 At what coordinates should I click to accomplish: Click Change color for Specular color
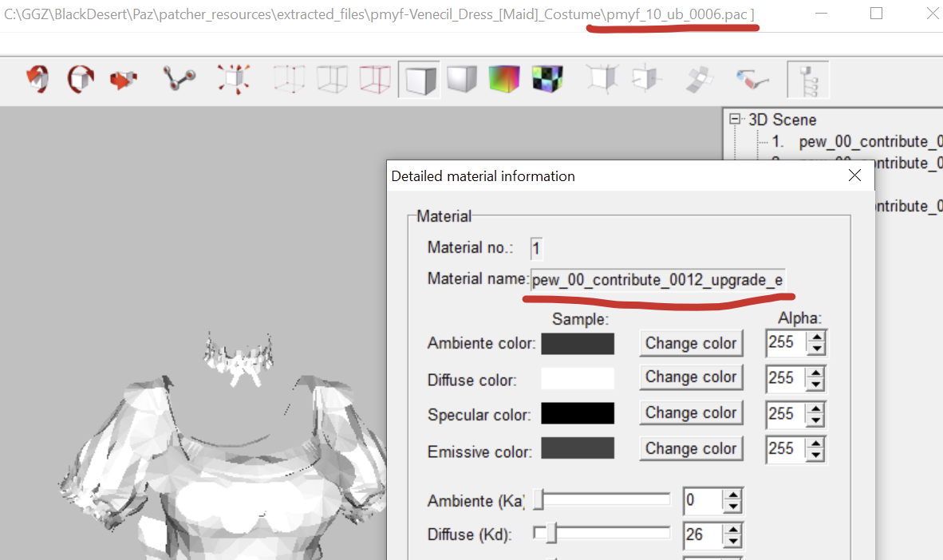point(690,412)
